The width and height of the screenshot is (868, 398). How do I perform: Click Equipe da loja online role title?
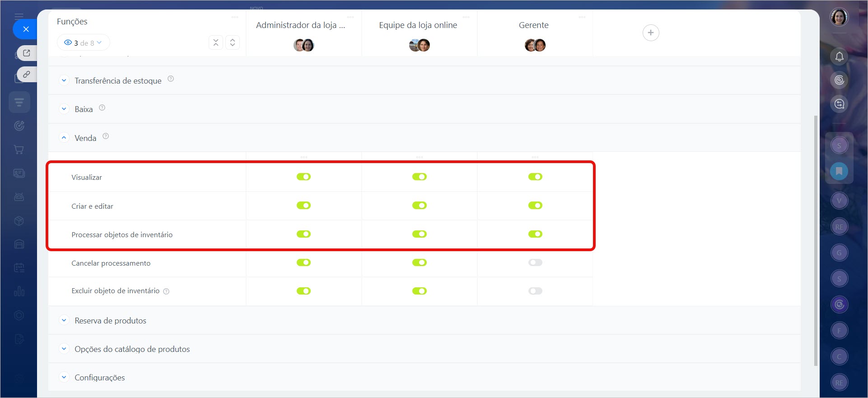(x=418, y=25)
